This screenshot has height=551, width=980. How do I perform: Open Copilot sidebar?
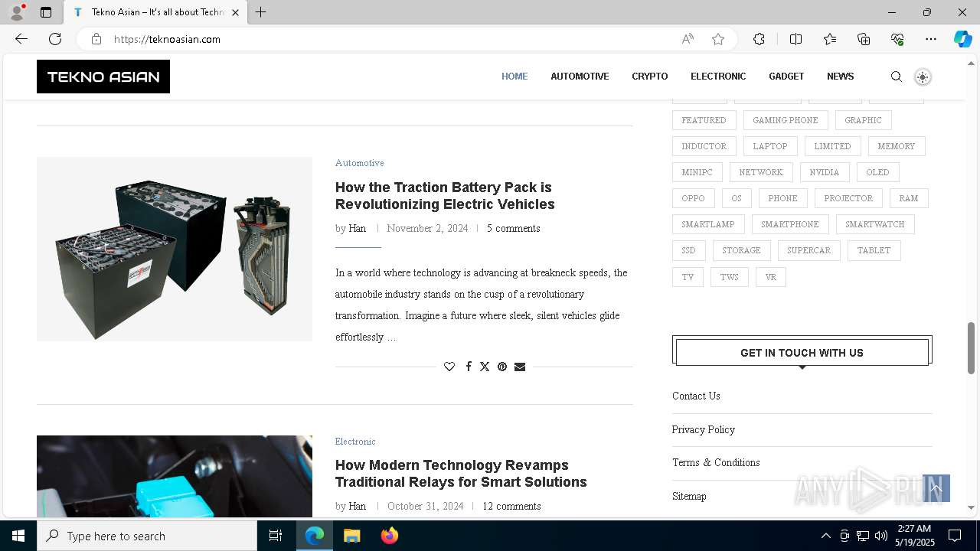[962, 39]
